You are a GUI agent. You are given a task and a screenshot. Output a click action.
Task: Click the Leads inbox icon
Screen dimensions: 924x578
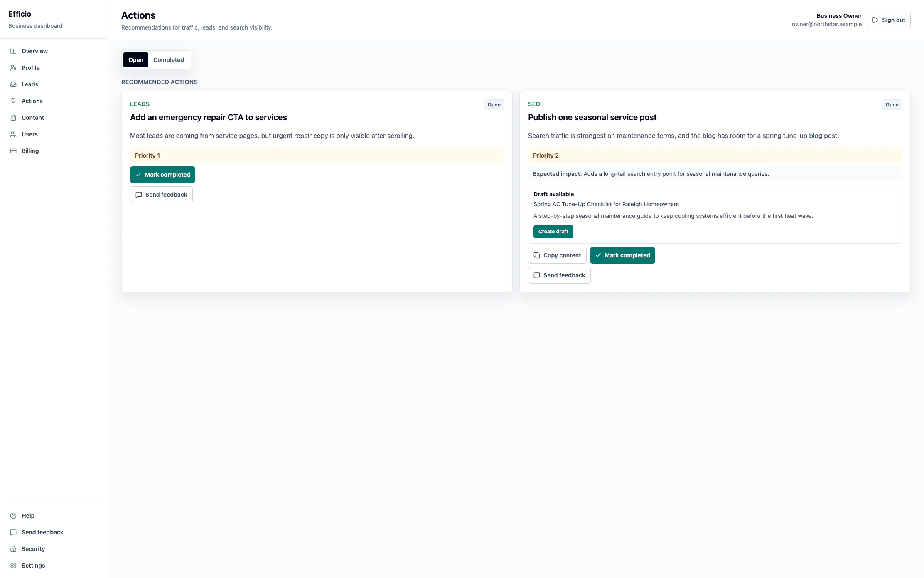tap(13, 84)
